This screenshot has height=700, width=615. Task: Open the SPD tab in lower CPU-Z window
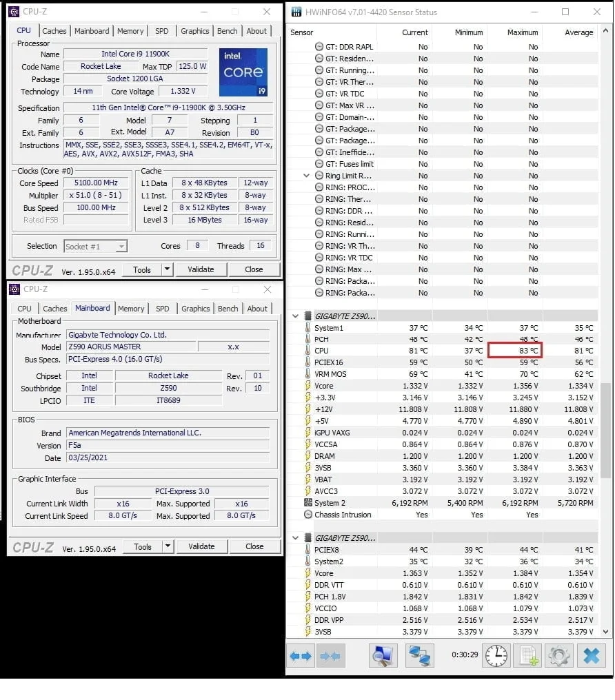point(163,309)
